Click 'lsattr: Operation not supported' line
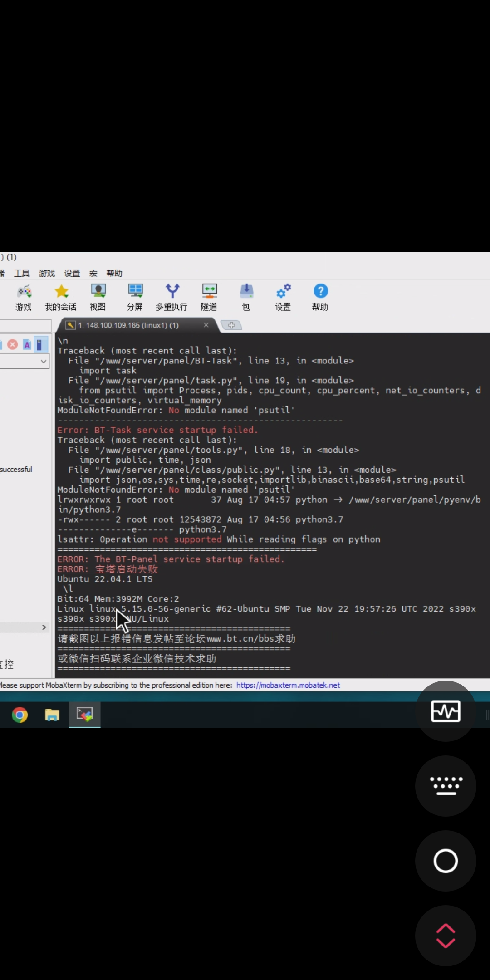 pyautogui.click(x=219, y=539)
